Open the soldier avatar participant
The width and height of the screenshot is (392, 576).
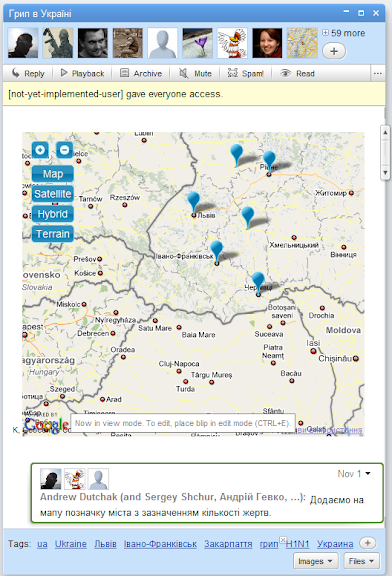click(x=58, y=43)
